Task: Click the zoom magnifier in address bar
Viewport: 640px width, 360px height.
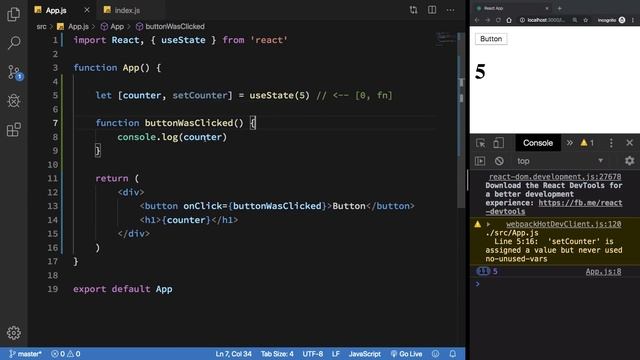Action: click(575, 20)
